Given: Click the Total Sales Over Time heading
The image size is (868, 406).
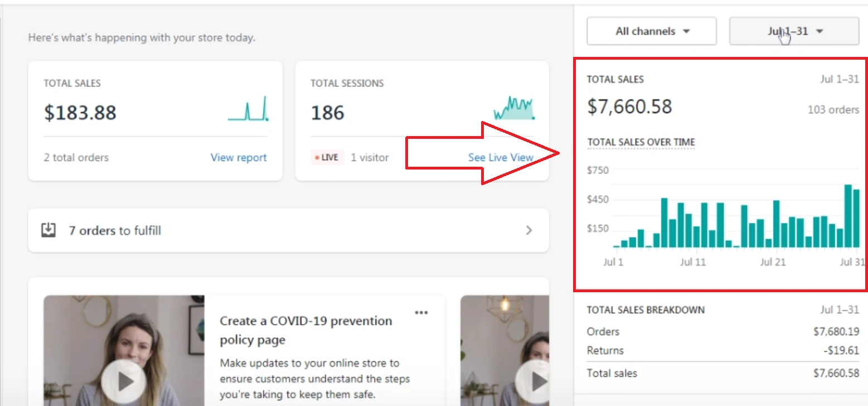Looking at the screenshot, I should (x=641, y=142).
